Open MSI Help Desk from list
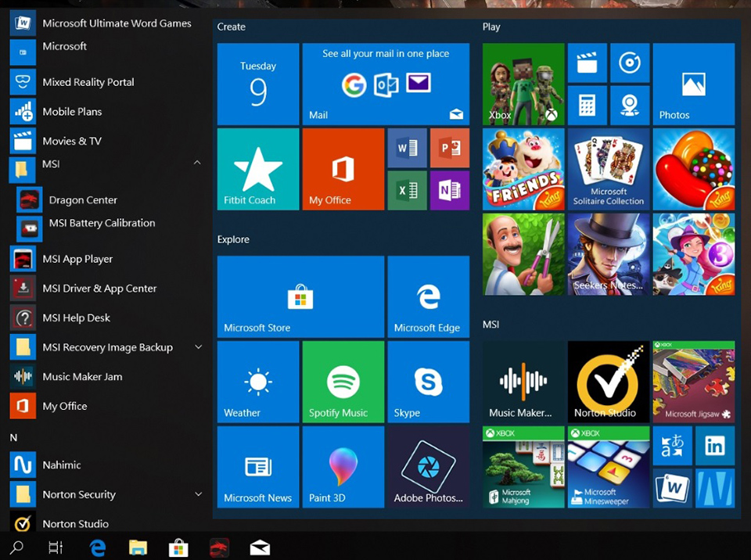 [106, 318]
